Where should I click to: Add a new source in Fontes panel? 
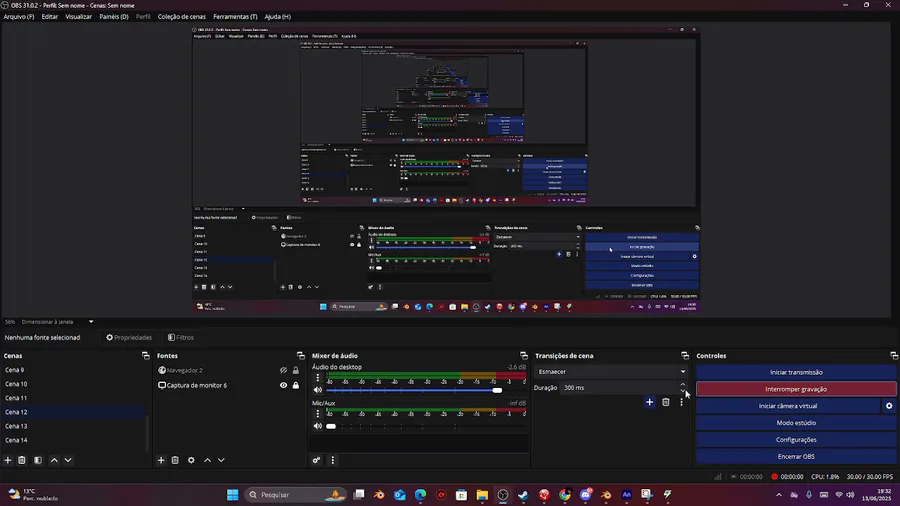161,460
